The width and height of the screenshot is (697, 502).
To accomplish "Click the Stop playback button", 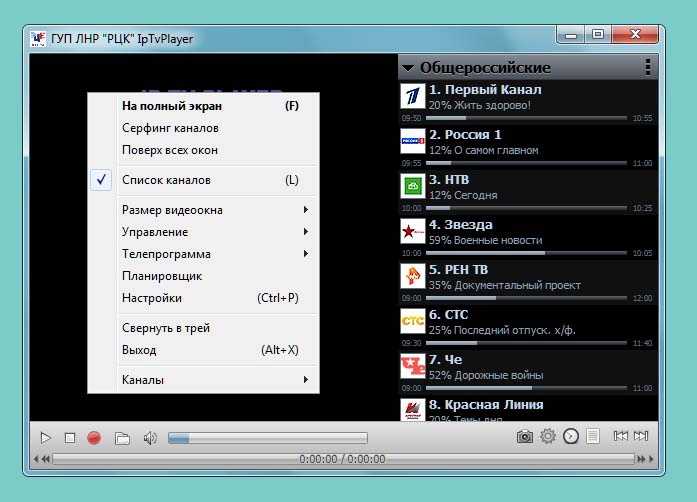I will tap(70, 437).
